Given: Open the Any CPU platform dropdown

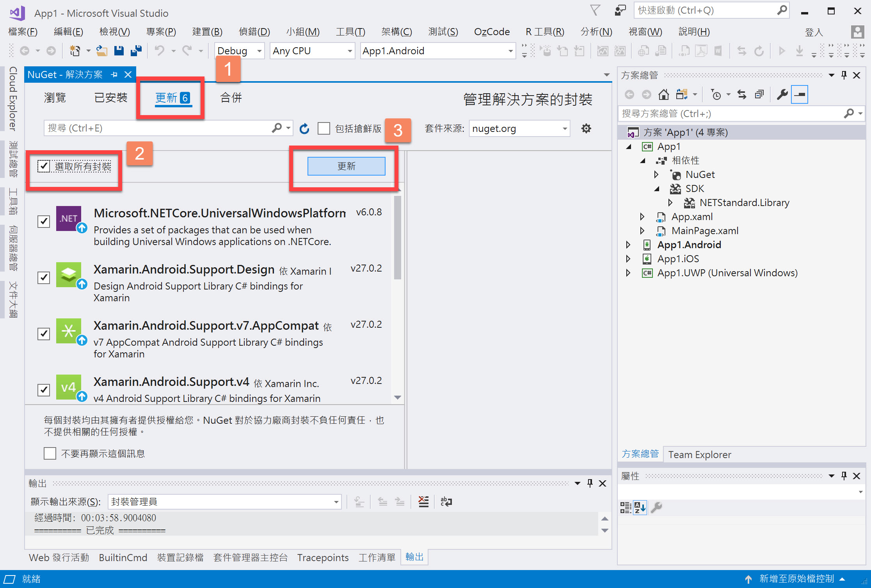Looking at the screenshot, I should (x=312, y=51).
